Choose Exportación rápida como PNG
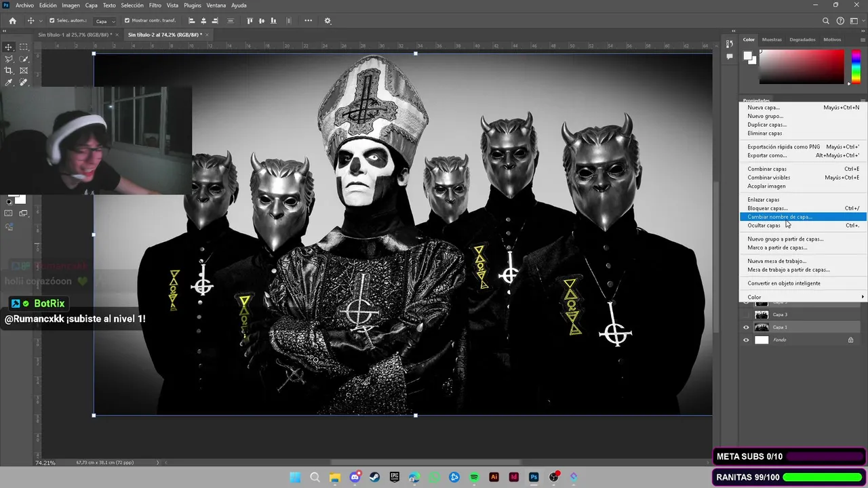 tap(802, 146)
